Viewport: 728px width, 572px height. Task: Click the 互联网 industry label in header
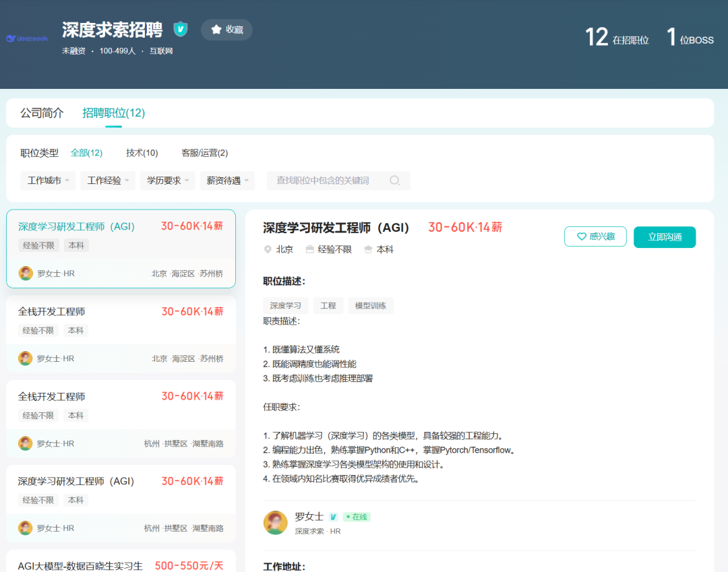coord(161,51)
